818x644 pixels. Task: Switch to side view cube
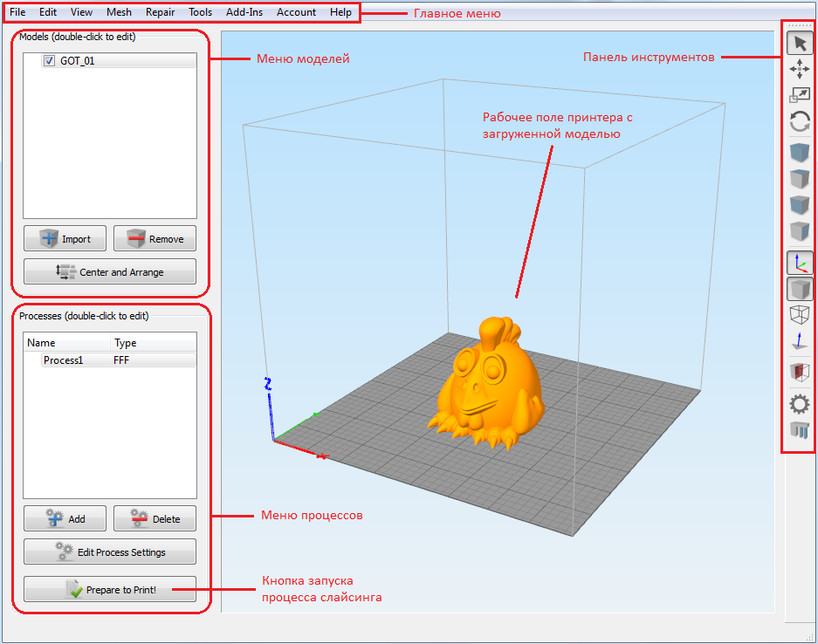pyautogui.click(x=800, y=230)
